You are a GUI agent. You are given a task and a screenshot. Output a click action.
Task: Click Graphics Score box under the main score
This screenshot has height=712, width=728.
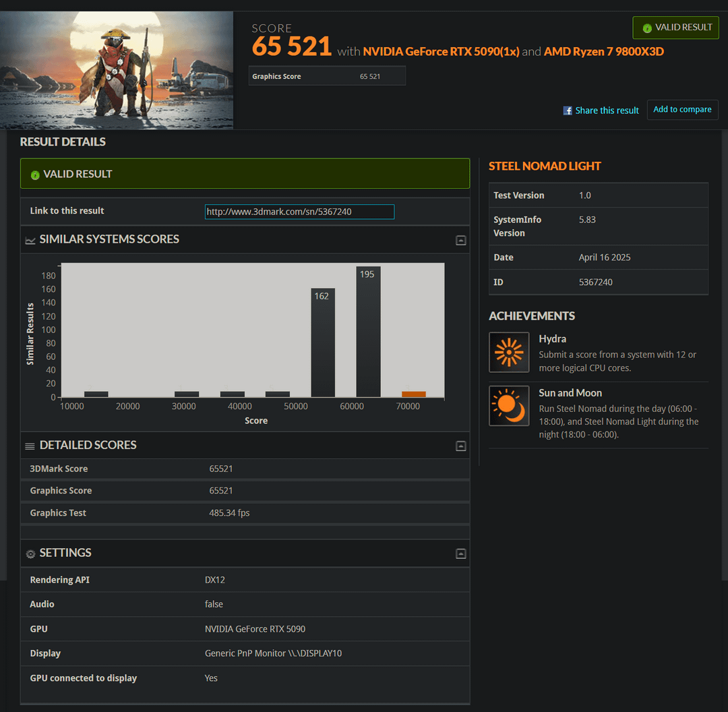pos(328,76)
